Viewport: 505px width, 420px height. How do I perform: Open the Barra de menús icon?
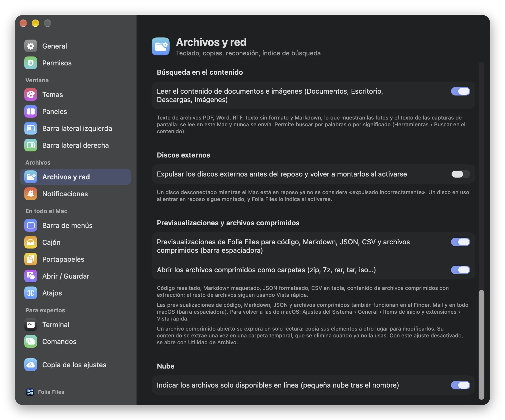31,226
